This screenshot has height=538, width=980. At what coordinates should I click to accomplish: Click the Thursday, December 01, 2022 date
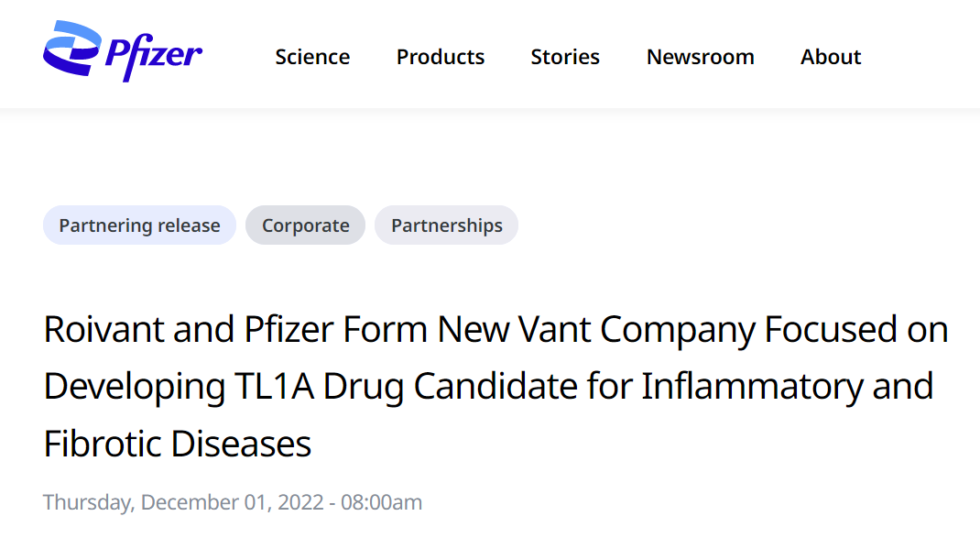pos(183,502)
